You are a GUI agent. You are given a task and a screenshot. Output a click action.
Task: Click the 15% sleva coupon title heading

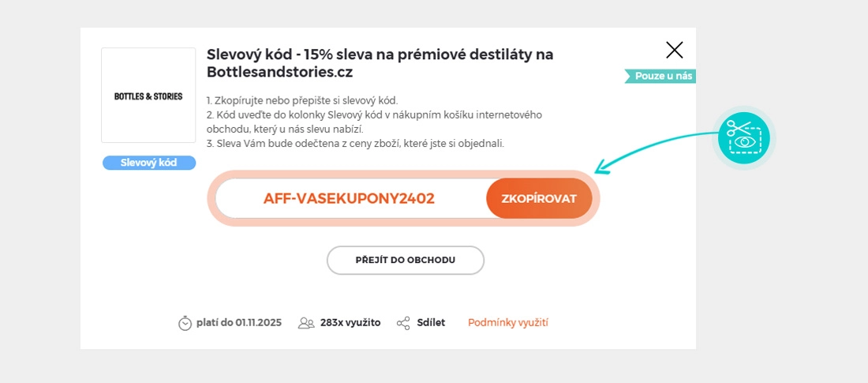click(380, 63)
